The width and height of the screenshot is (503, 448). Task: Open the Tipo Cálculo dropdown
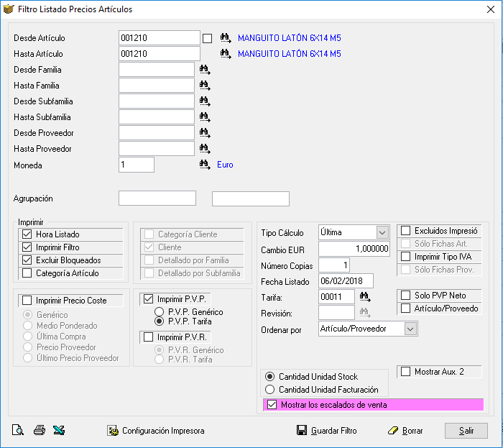point(382,232)
